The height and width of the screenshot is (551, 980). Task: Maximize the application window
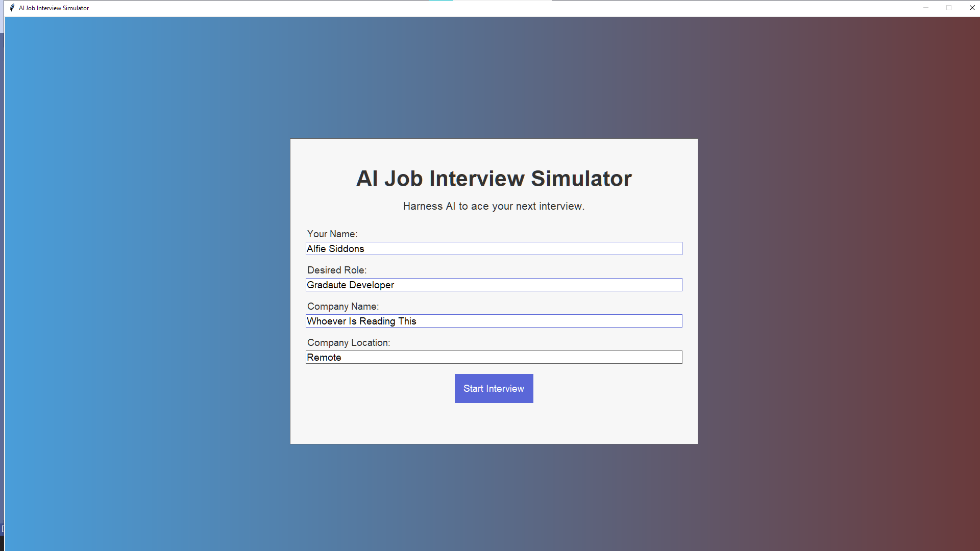[x=949, y=8]
